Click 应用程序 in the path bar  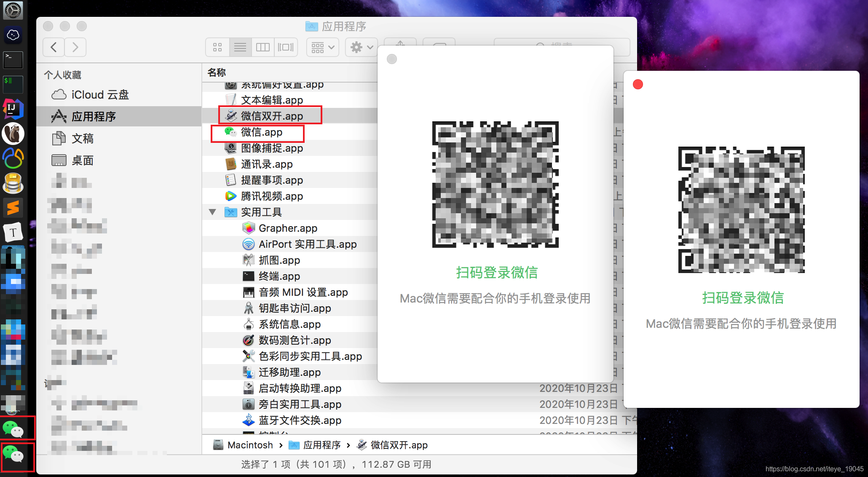point(315,445)
